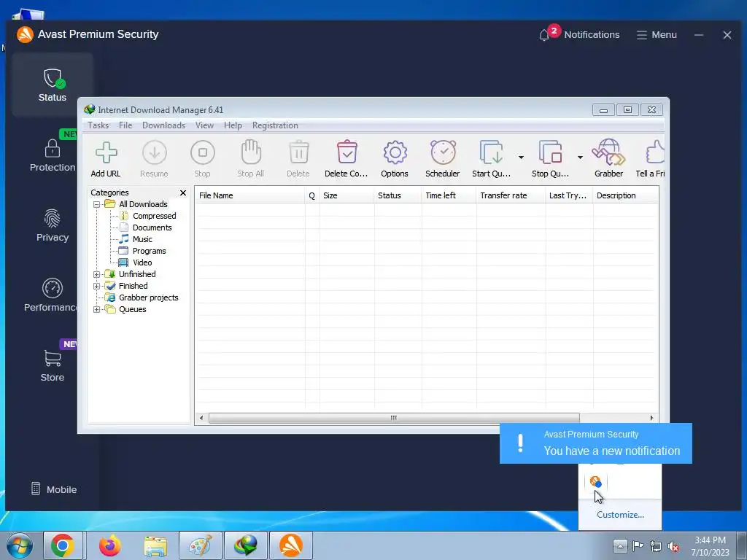This screenshot has width=747, height=560.
Task: Click the Start Queue icon
Action: pos(491,152)
